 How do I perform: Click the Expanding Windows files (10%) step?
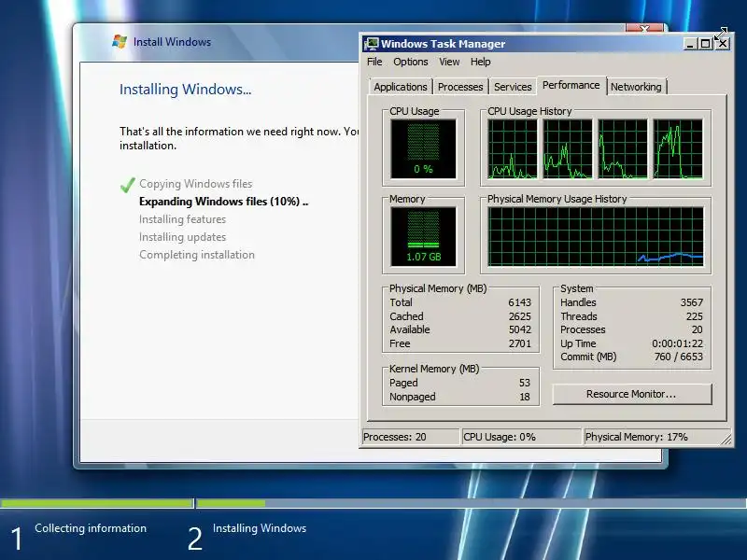[223, 202]
